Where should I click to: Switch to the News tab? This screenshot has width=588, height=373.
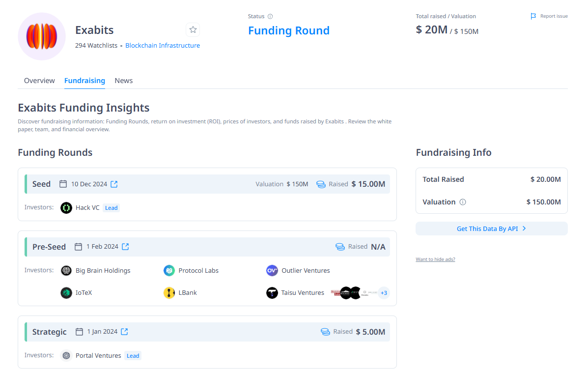(x=124, y=81)
